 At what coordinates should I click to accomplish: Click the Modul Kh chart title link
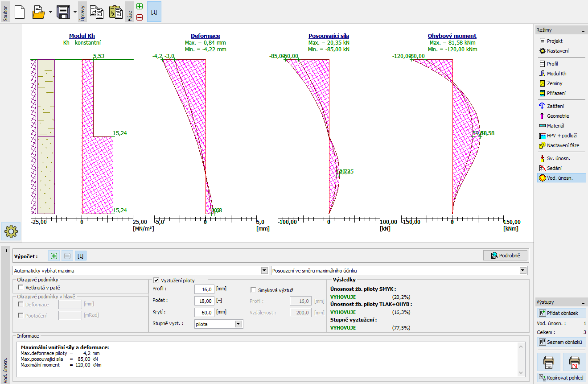coord(82,36)
